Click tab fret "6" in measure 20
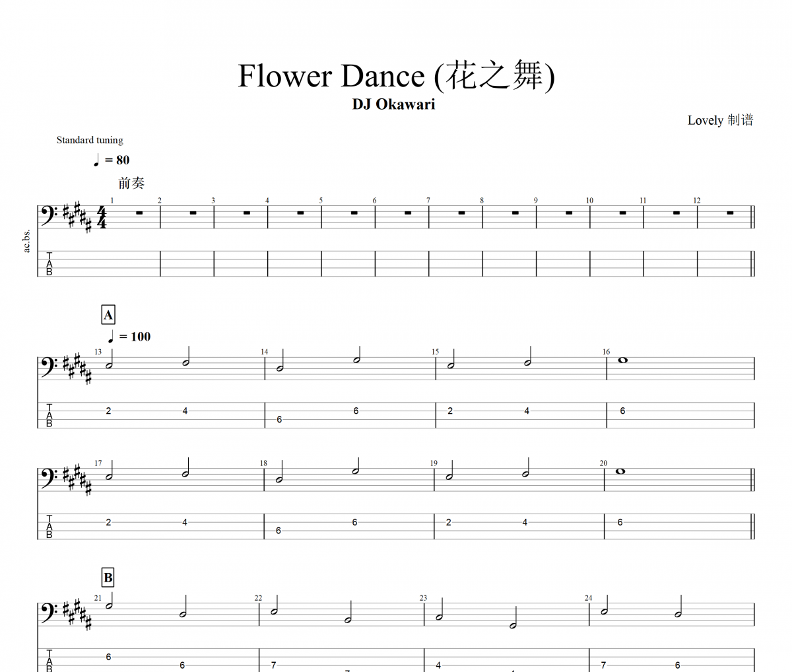Screen dimensions: 792x672 [620, 522]
